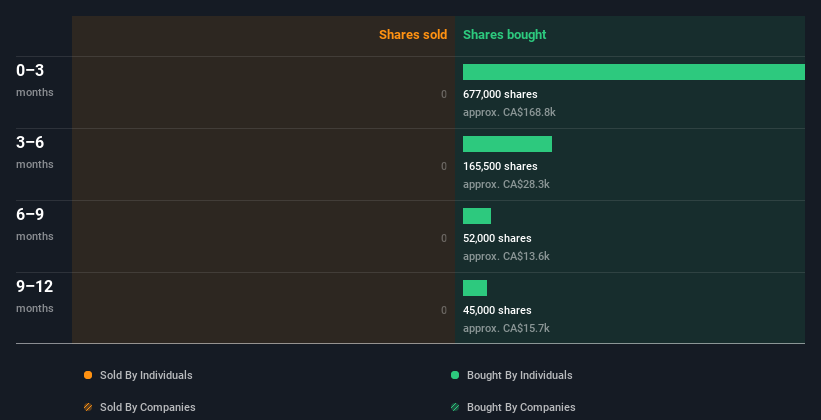The width and height of the screenshot is (821, 420).
Task: Click the 45,000 shares value
Action: 497,311
